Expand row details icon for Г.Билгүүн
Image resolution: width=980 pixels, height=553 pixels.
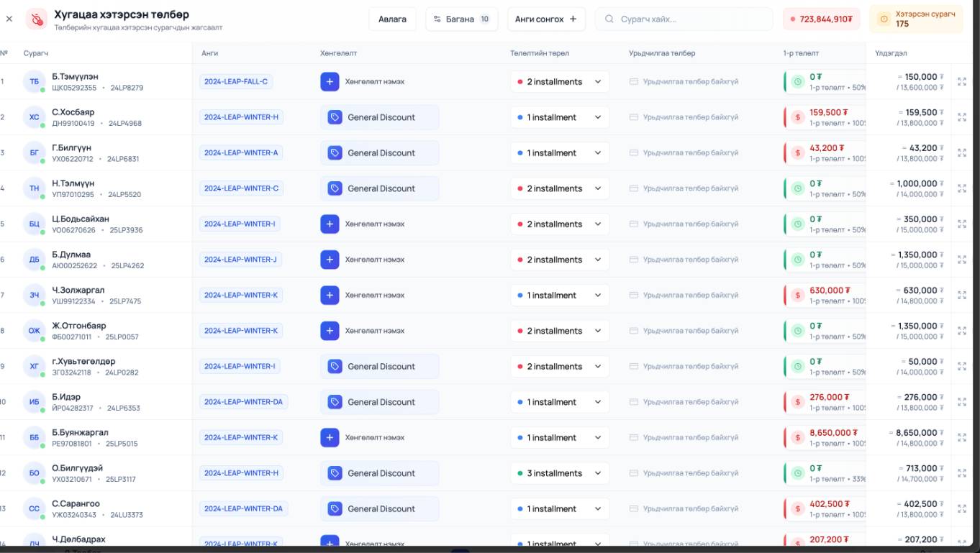click(x=961, y=153)
